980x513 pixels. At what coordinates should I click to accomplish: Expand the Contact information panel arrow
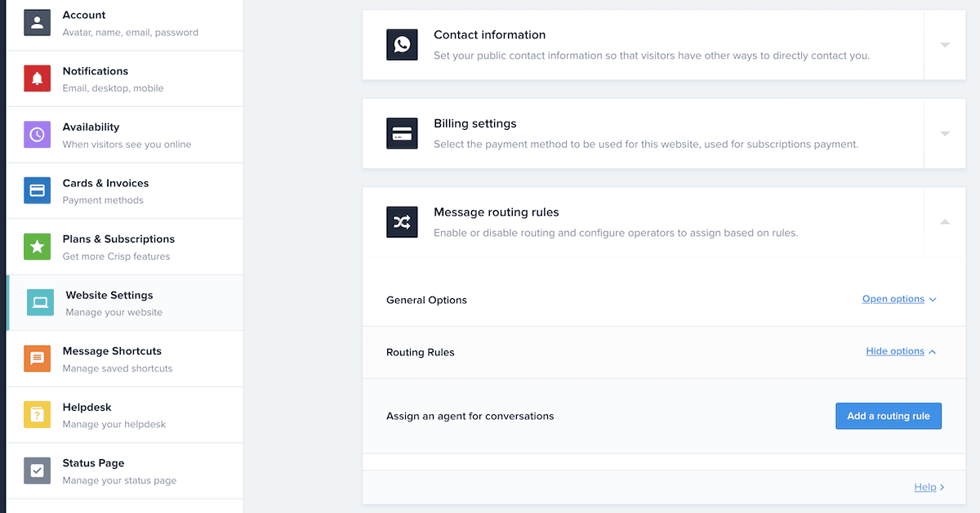[945, 45]
